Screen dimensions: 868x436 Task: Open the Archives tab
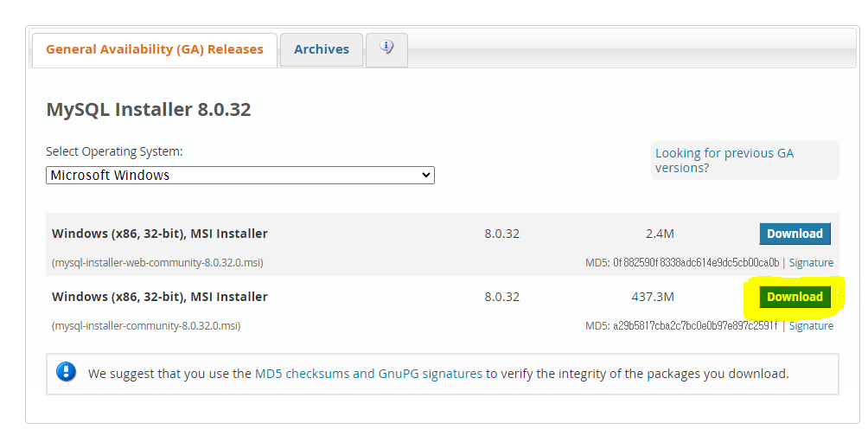[322, 50]
